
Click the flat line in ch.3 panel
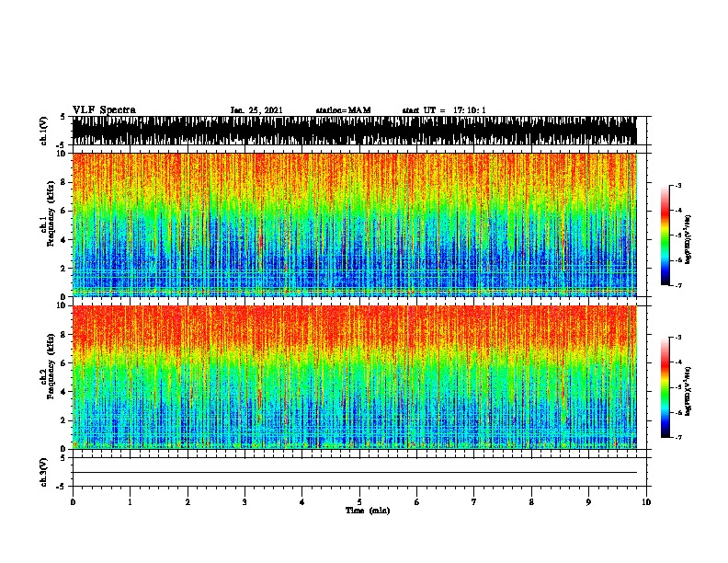coord(354,473)
